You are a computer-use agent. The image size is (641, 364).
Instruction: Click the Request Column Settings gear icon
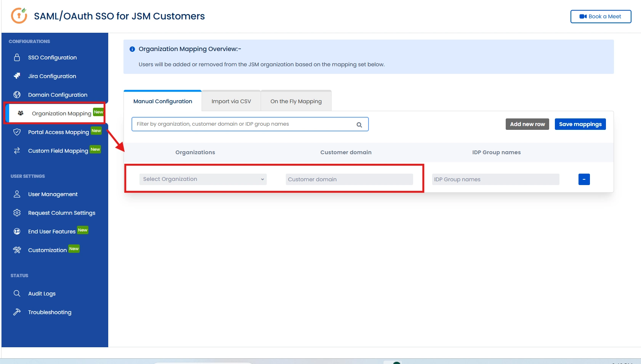(17, 213)
